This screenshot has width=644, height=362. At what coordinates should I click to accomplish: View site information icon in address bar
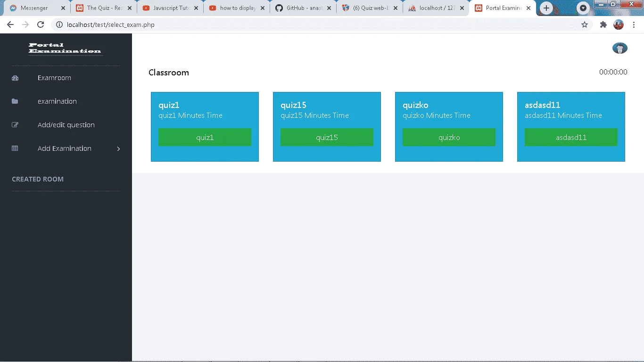tap(59, 25)
